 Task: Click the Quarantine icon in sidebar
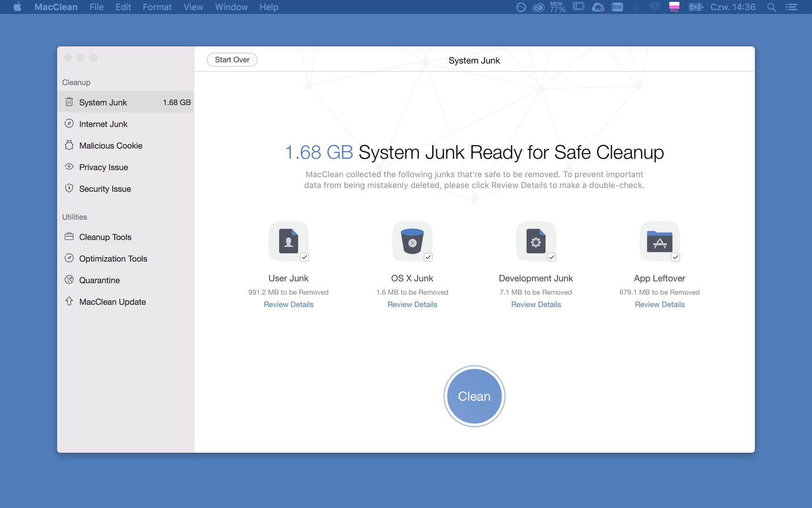[x=69, y=280]
